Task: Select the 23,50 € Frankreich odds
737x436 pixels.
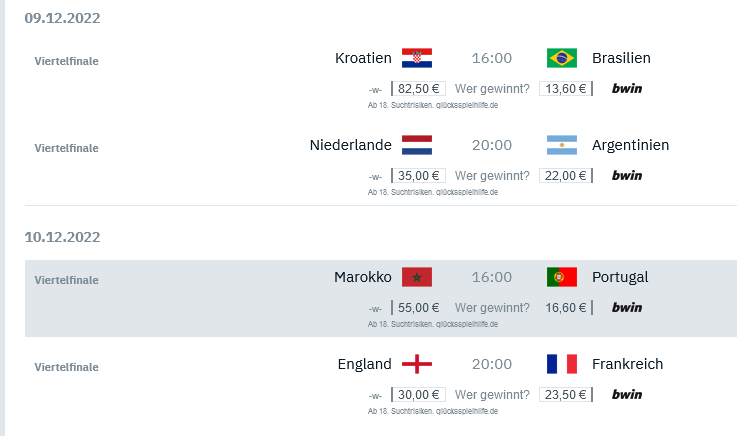Action: 566,394
